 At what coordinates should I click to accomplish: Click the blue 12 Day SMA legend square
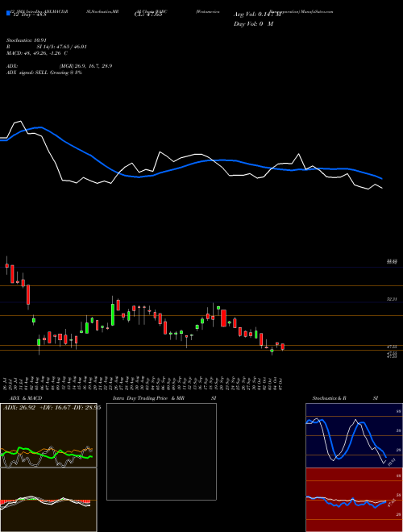(x=8, y=13)
